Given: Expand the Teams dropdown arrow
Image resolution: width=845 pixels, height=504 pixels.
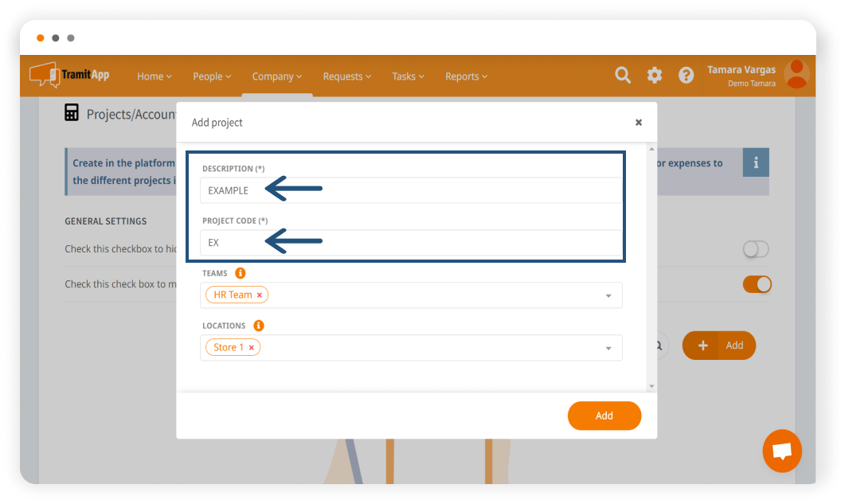Looking at the screenshot, I should 608,295.
